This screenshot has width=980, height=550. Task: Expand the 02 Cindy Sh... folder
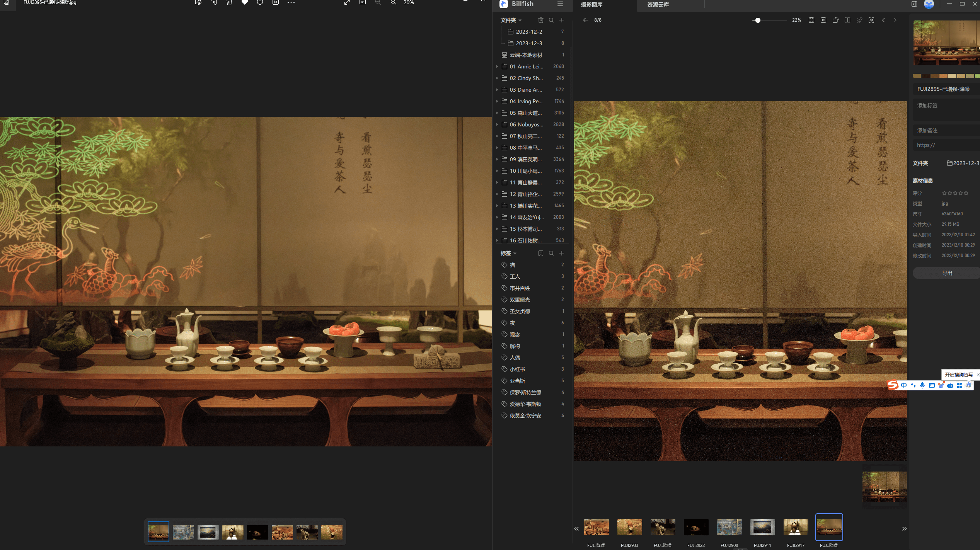pos(497,78)
